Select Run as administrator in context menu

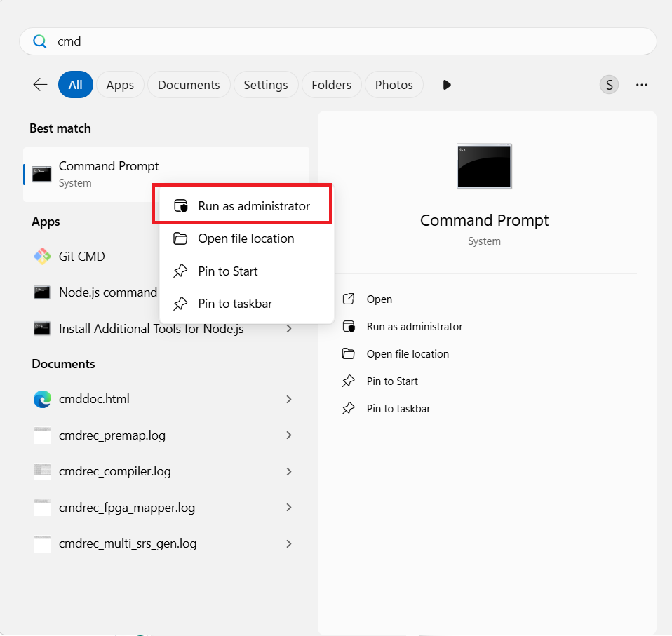(x=253, y=206)
